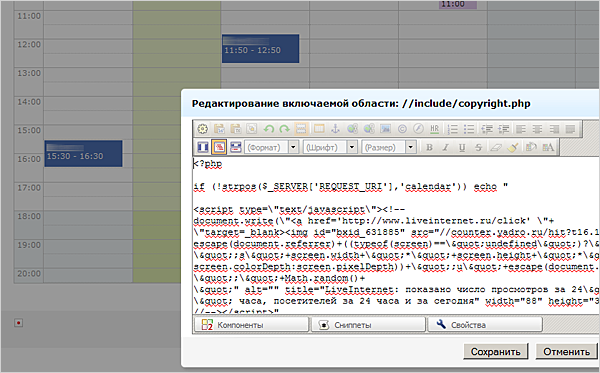Switch to the Компоненты tab
The height and width of the screenshot is (373, 600).
coord(251,325)
